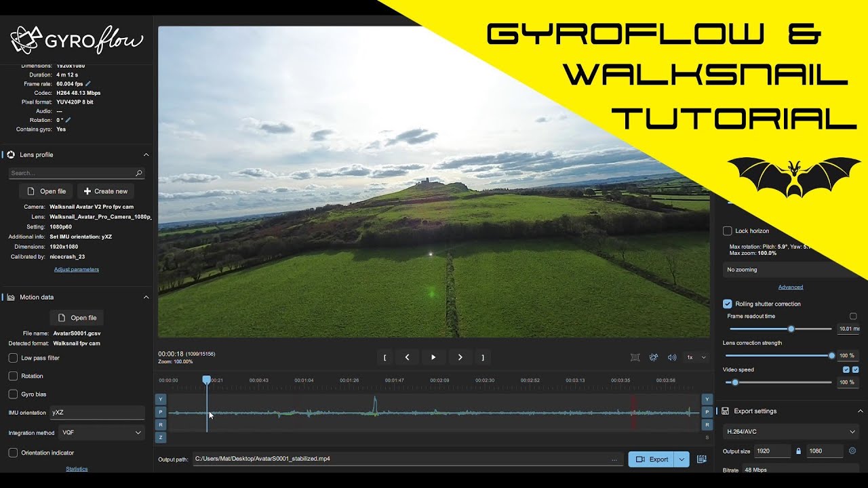Enable the Rotation checkbox in Motion data

click(13, 376)
